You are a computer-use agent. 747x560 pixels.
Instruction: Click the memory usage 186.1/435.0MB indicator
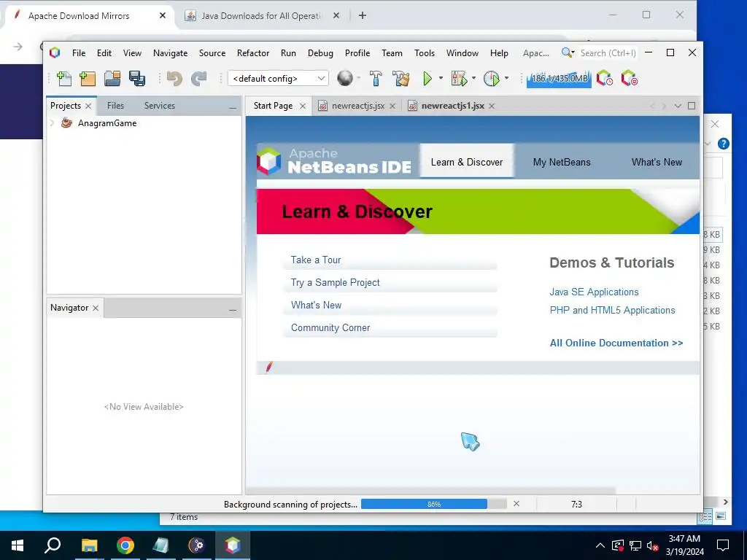point(559,78)
